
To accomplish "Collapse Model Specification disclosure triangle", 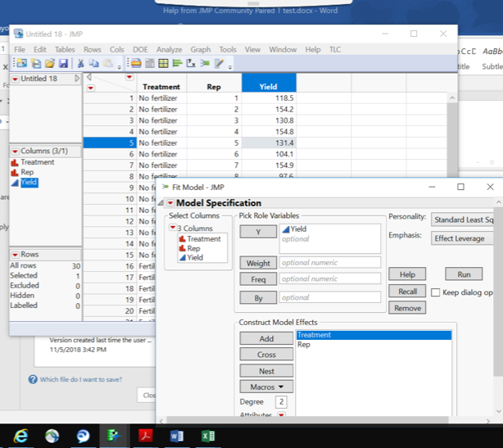I will tap(161, 203).
